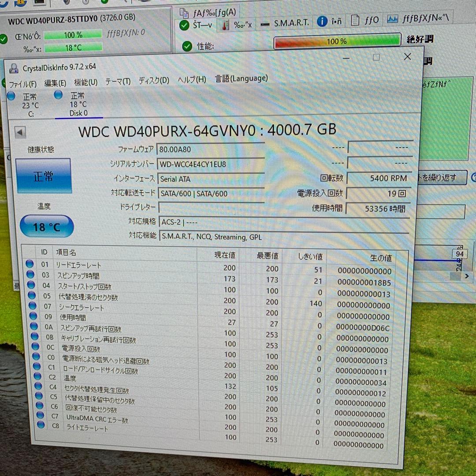Select WDC WD40PURZ-85TTDY0 disk in the background window
The height and width of the screenshot is (476, 476).
72,19
